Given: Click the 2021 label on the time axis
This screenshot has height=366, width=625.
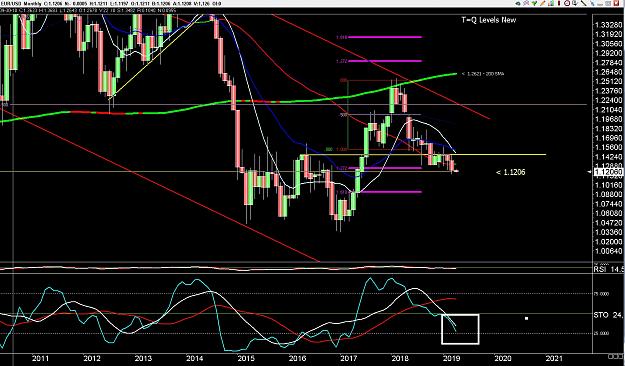Looking at the screenshot, I should (x=554, y=358).
